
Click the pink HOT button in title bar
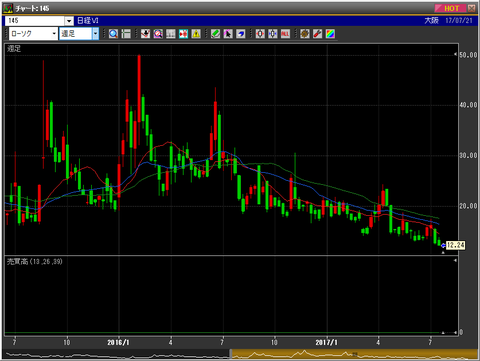coord(451,8)
